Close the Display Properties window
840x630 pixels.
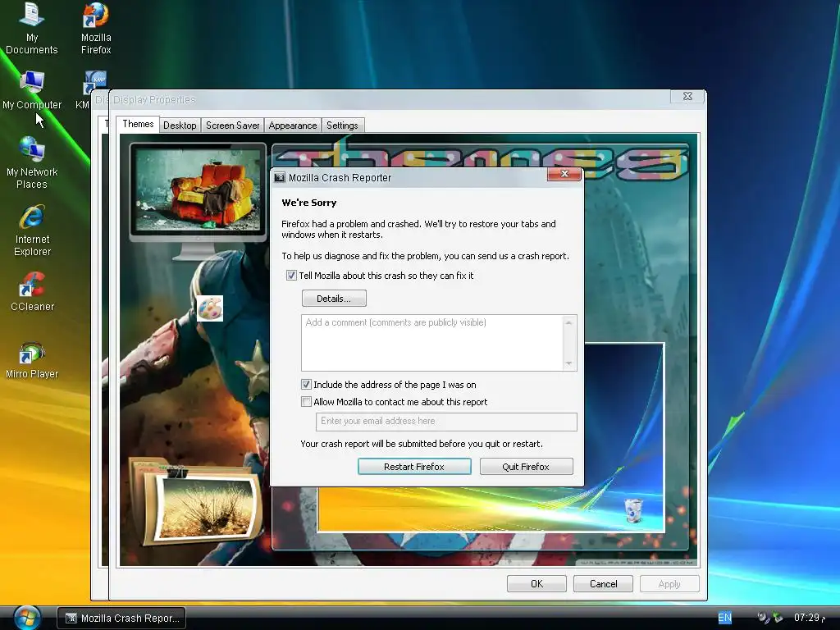(688, 97)
